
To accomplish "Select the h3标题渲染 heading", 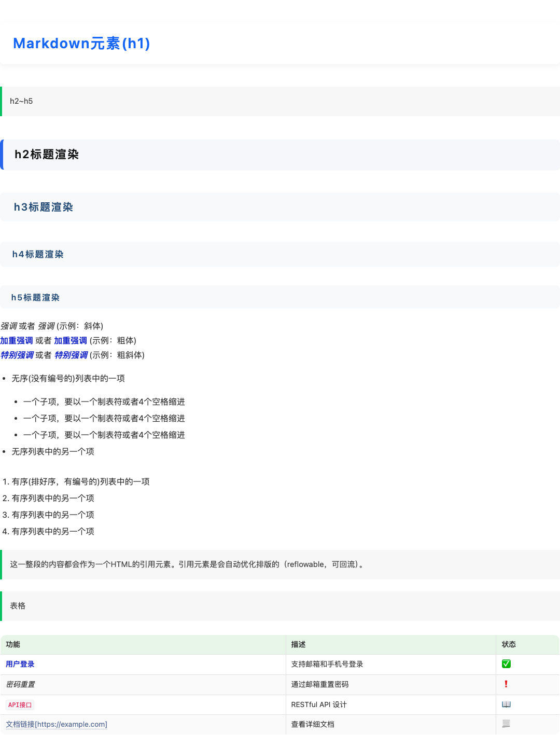I will [x=44, y=208].
